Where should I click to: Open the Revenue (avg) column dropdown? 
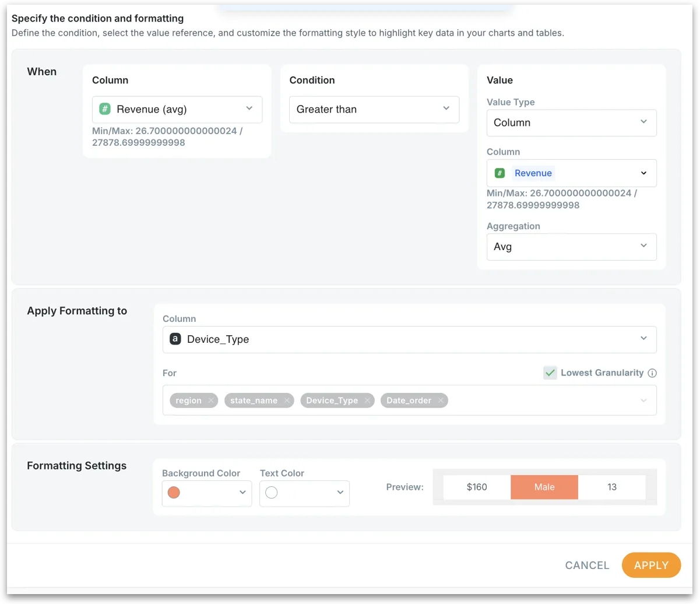(x=177, y=109)
